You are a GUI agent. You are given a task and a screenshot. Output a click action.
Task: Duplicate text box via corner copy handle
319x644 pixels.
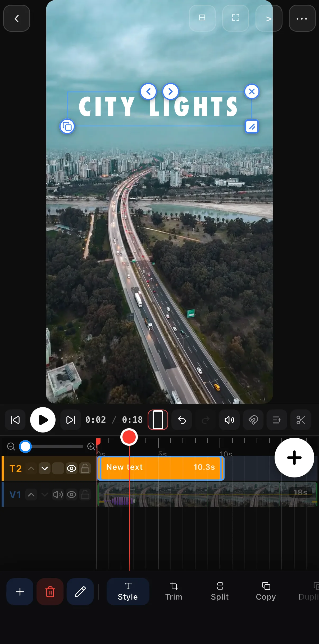(67, 127)
